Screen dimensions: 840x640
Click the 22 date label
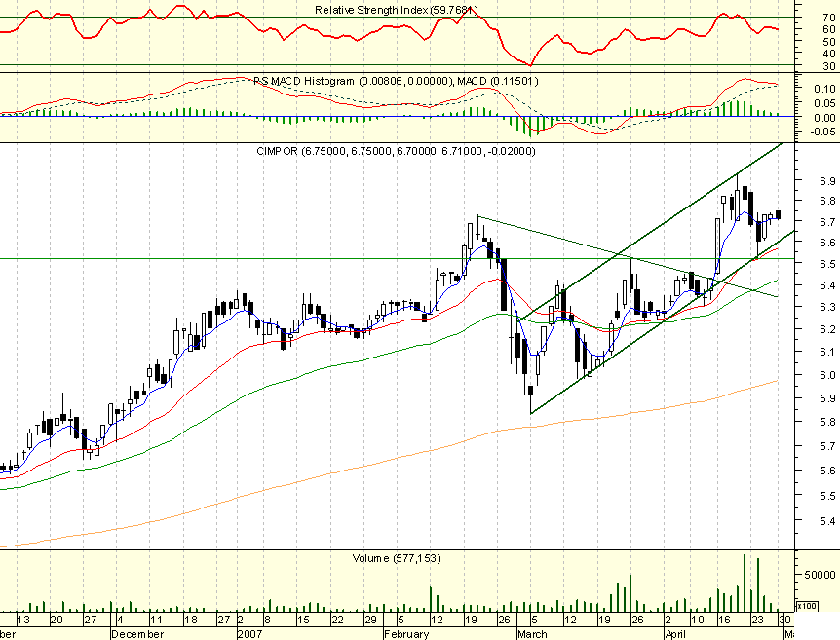(337, 621)
